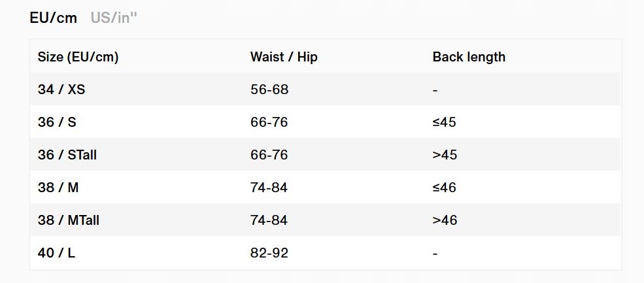Viewport: 644px width, 283px height.
Task: Click waist/hip value in 36 / S row
Action: click(269, 122)
